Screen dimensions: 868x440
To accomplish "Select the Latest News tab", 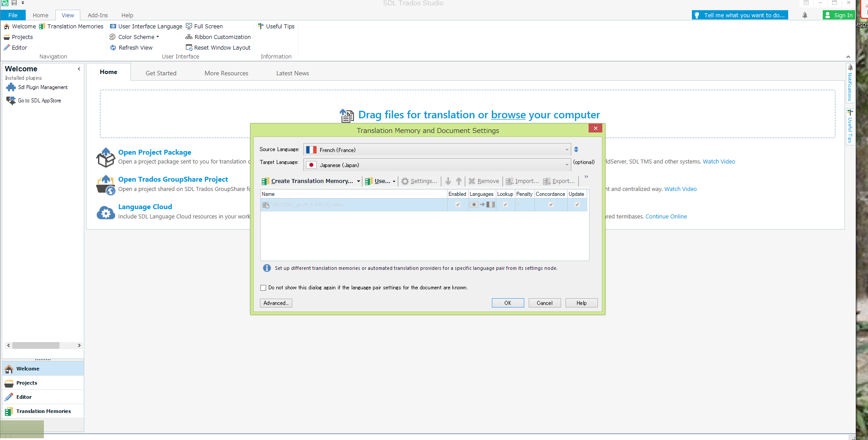I will tap(292, 73).
